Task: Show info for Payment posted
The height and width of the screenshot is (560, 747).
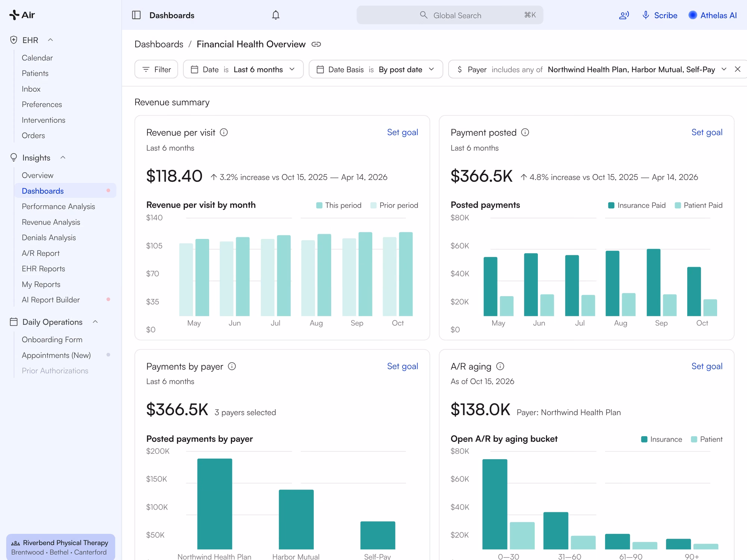Action: coord(525,133)
